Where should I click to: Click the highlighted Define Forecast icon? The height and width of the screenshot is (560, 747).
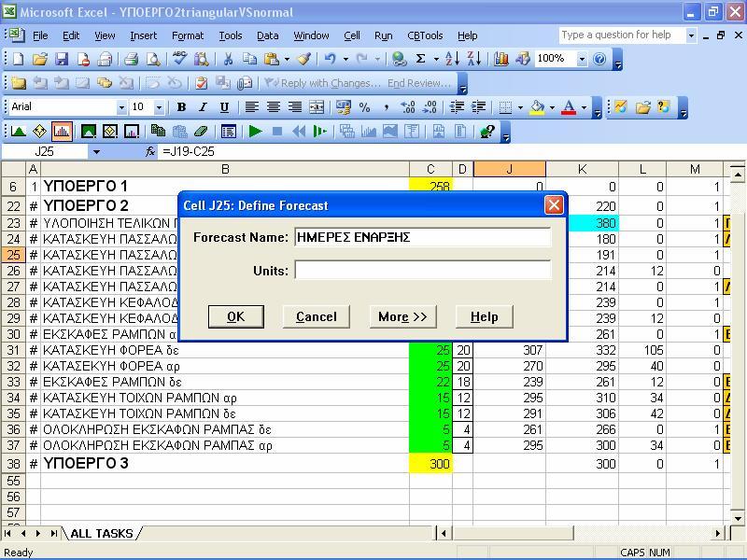(x=62, y=132)
